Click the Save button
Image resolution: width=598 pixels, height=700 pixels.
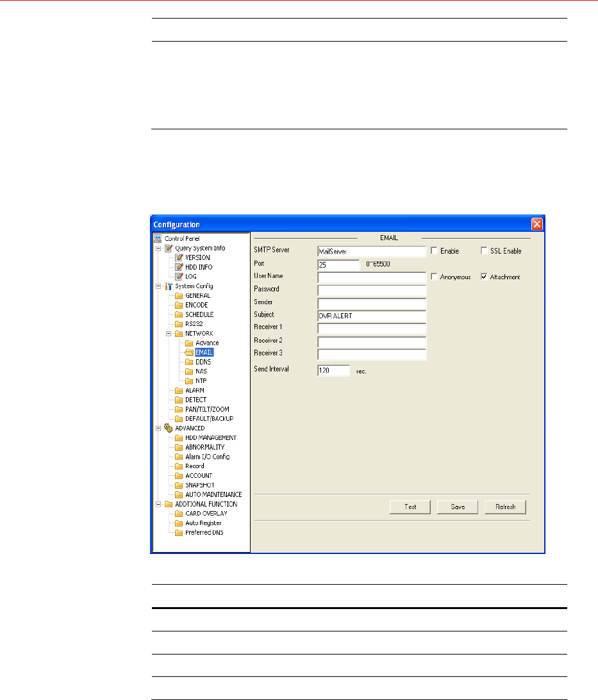[458, 507]
